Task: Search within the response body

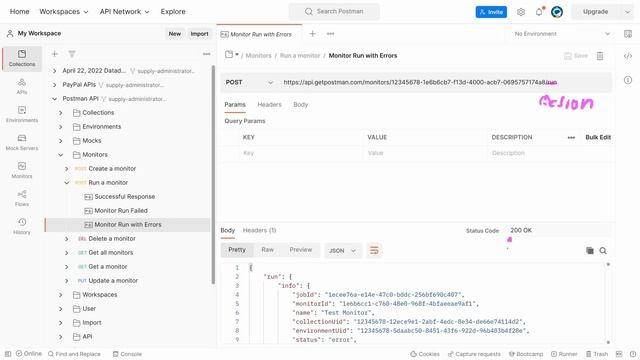Action: point(603,251)
